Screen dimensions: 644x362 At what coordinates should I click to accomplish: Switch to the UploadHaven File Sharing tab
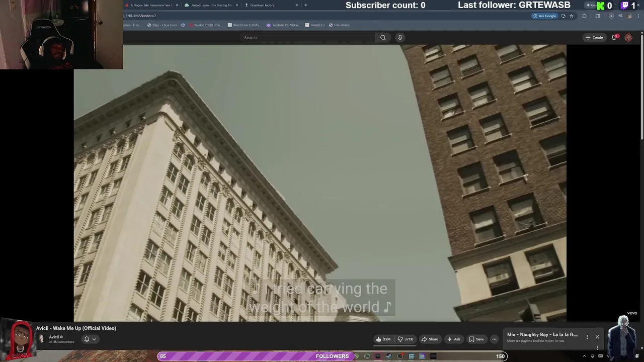pyautogui.click(x=210, y=5)
